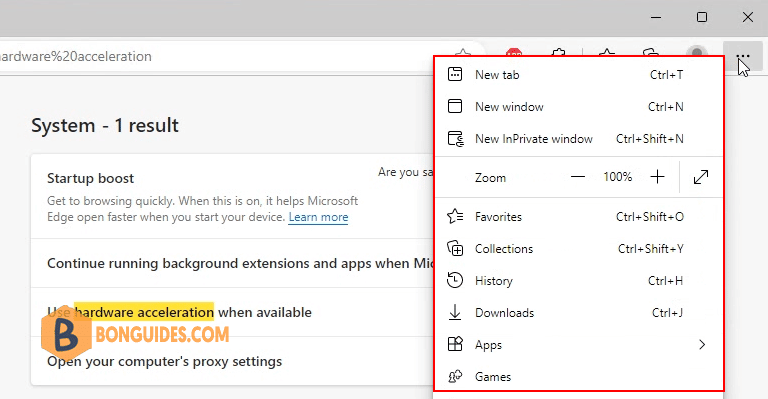Follow the Learn more link under Startup boost
This screenshot has width=768, height=399.
[318, 217]
